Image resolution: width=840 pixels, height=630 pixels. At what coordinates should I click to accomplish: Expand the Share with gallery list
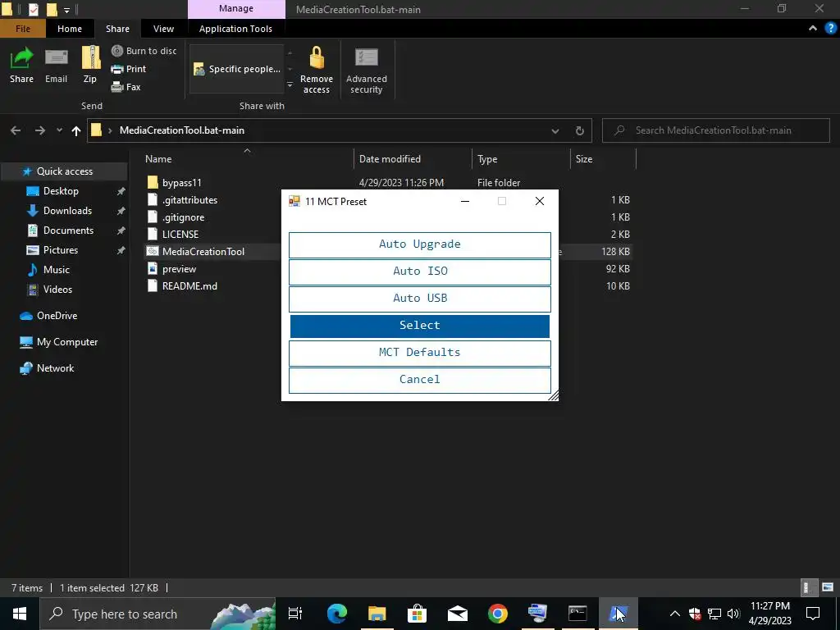[290, 85]
